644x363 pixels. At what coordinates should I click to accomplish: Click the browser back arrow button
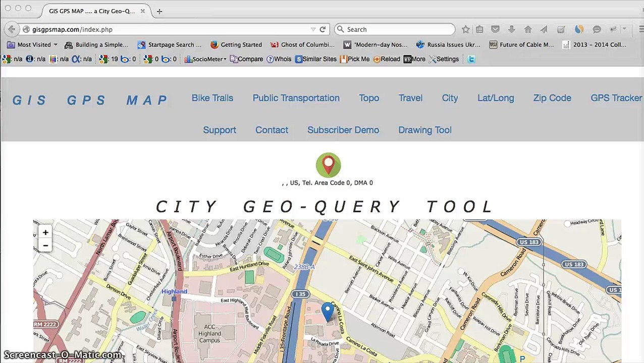tap(12, 29)
